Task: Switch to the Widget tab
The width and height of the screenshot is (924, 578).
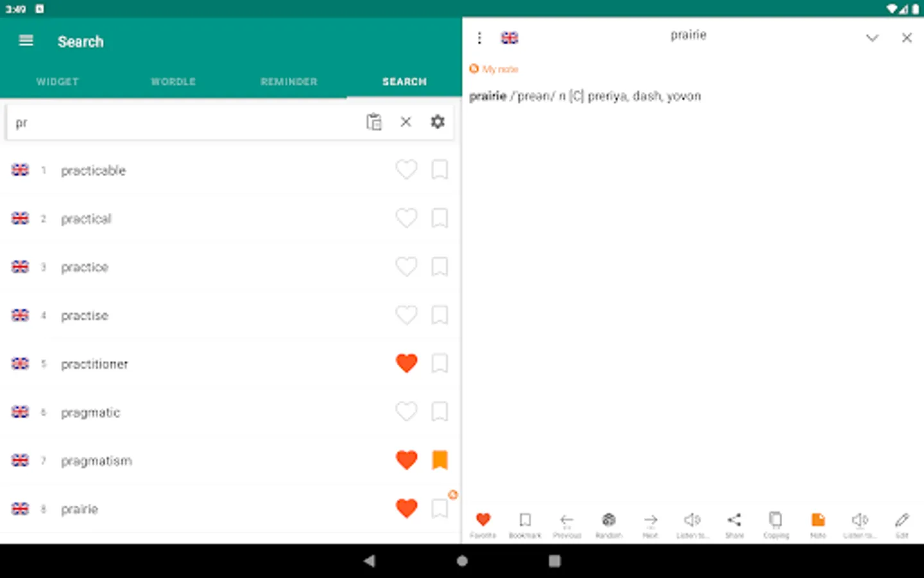Action: click(x=58, y=82)
